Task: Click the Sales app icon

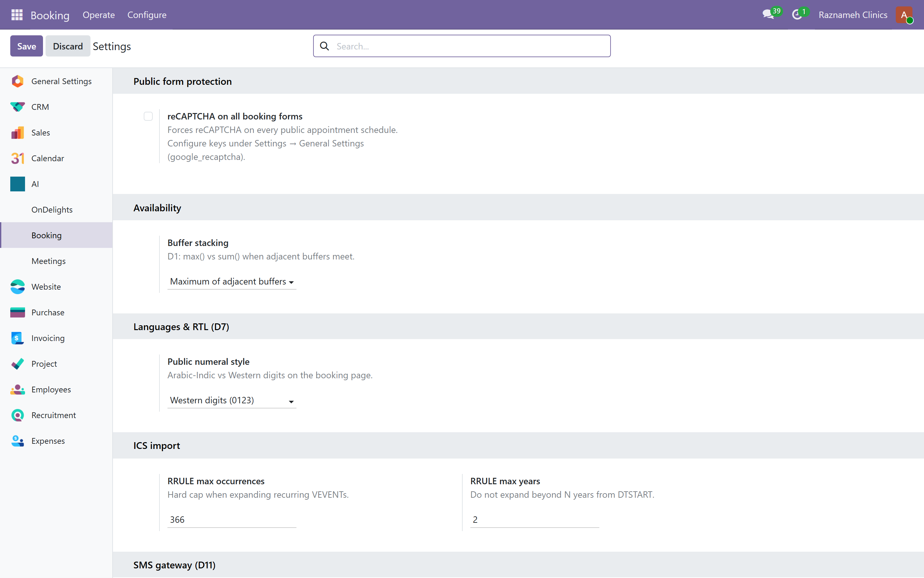Action: 18,133
